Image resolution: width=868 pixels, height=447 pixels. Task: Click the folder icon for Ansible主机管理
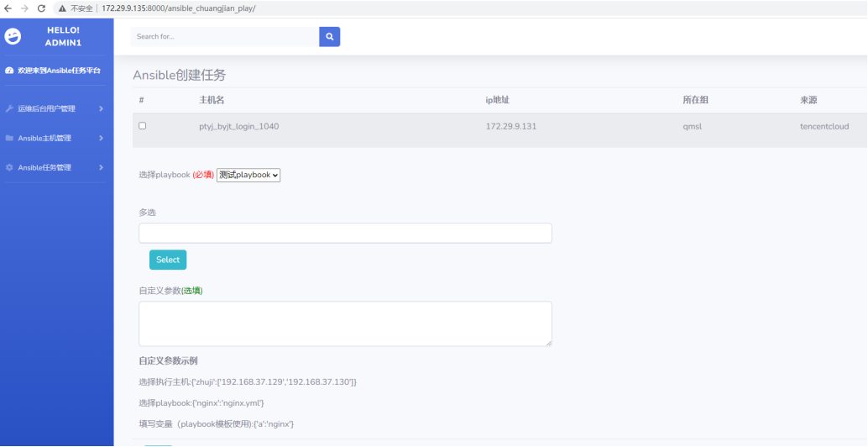point(9,138)
